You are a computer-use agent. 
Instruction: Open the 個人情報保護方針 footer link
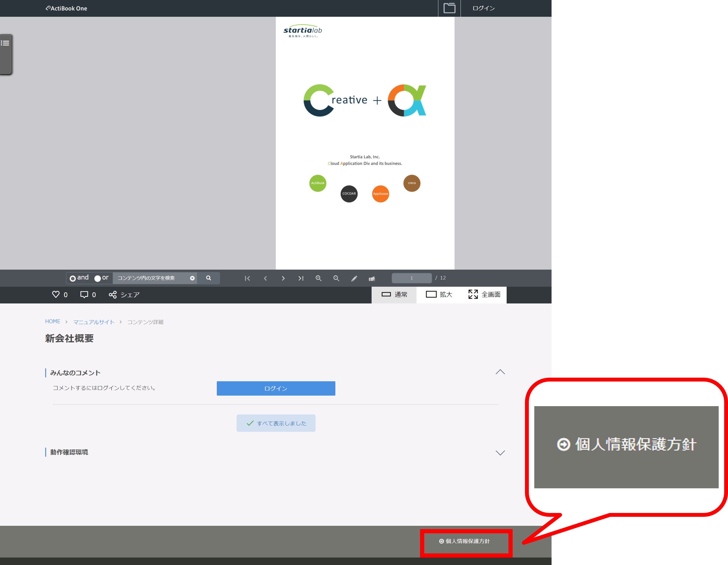465,541
